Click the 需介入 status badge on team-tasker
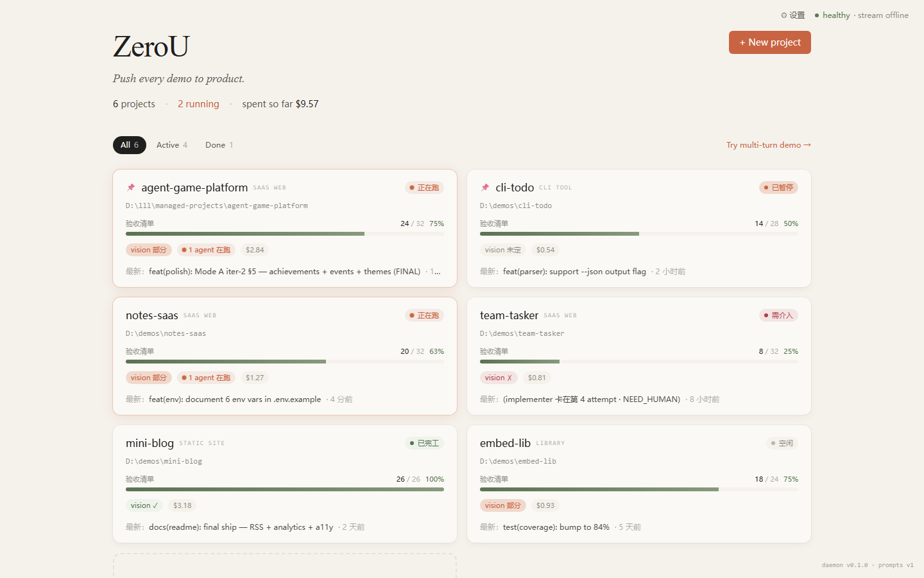The height and width of the screenshot is (578, 924). pyautogui.click(x=778, y=315)
